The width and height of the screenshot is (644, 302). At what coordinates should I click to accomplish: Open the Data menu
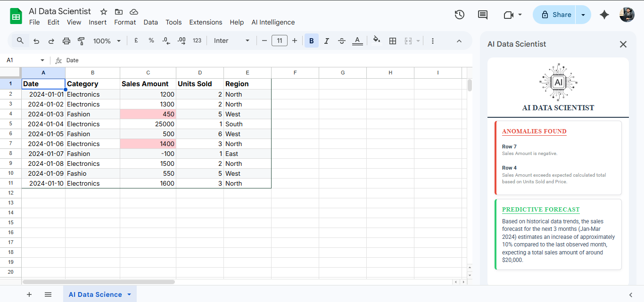151,22
